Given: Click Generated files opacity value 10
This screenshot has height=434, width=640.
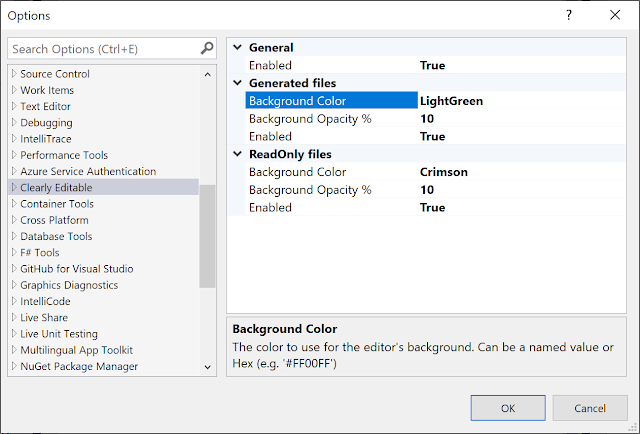Looking at the screenshot, I should point(427,119).
